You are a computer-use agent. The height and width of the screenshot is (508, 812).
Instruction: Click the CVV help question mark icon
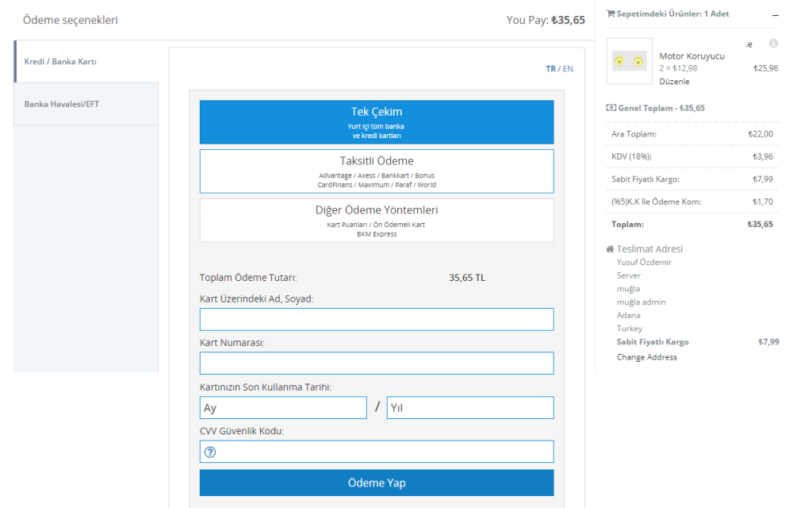[x=209, y=452]
